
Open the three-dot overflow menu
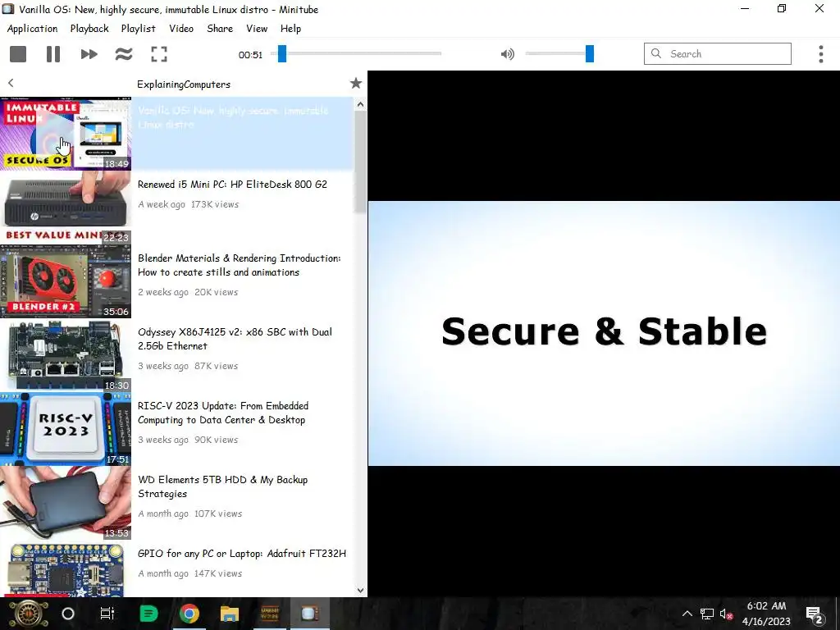820,54
